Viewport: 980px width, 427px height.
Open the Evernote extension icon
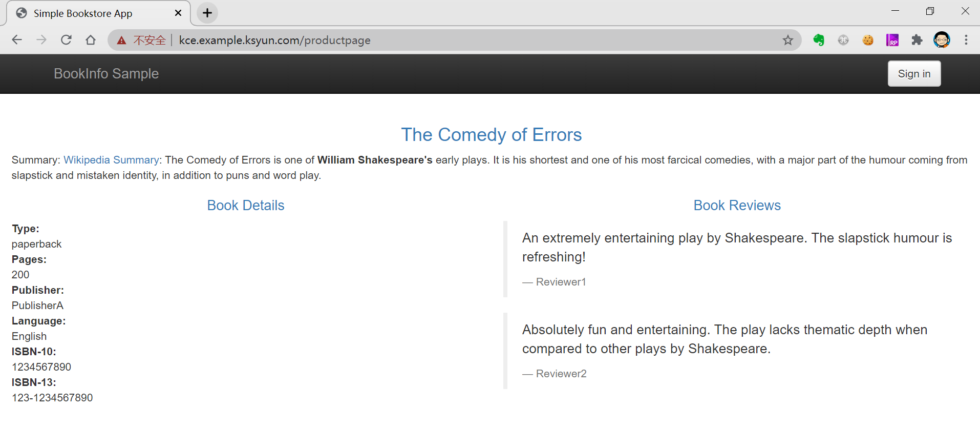(x=818, y=40)
